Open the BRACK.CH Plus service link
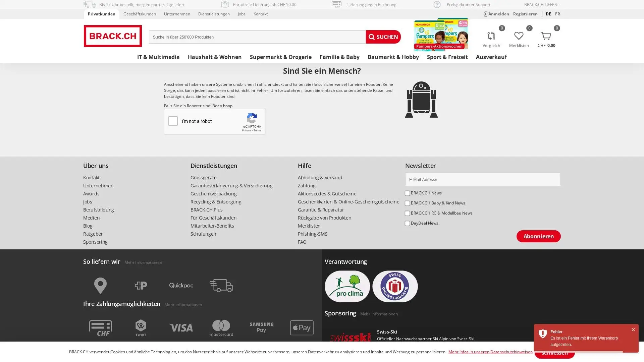Screen dimensions: 644x362 point(207,210)
